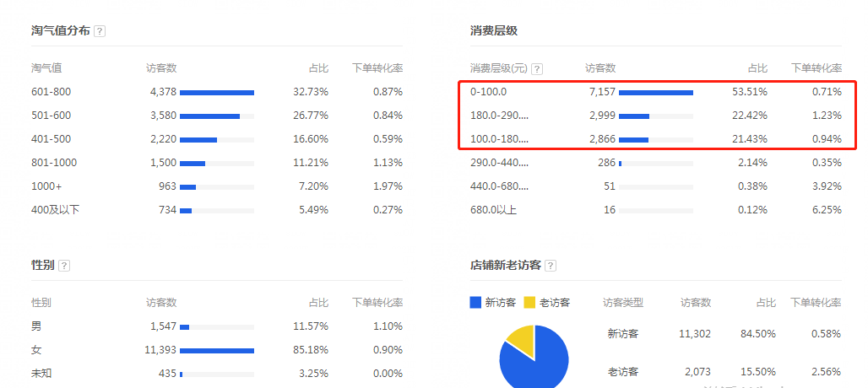The image size is (868, 388).
Task: Click the help icon beside 淘气值分布
Action: click(100, 31)
